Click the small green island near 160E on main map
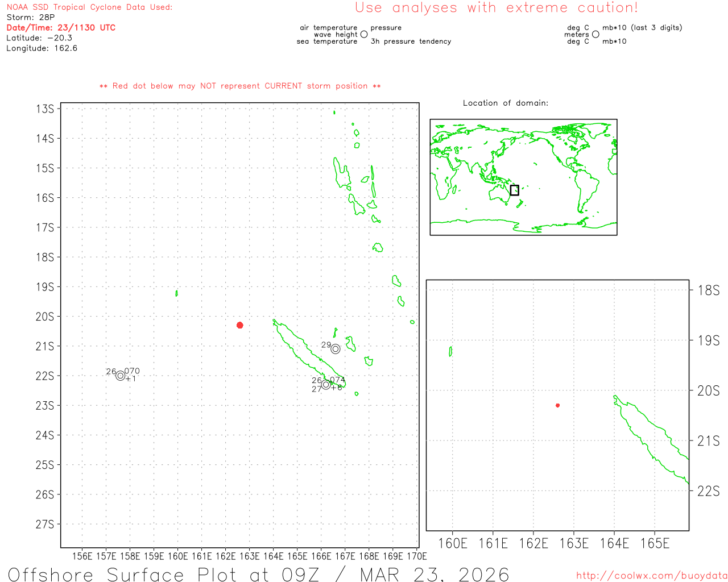This screenshot has height=582, width=728. click(x=176, y=293)
